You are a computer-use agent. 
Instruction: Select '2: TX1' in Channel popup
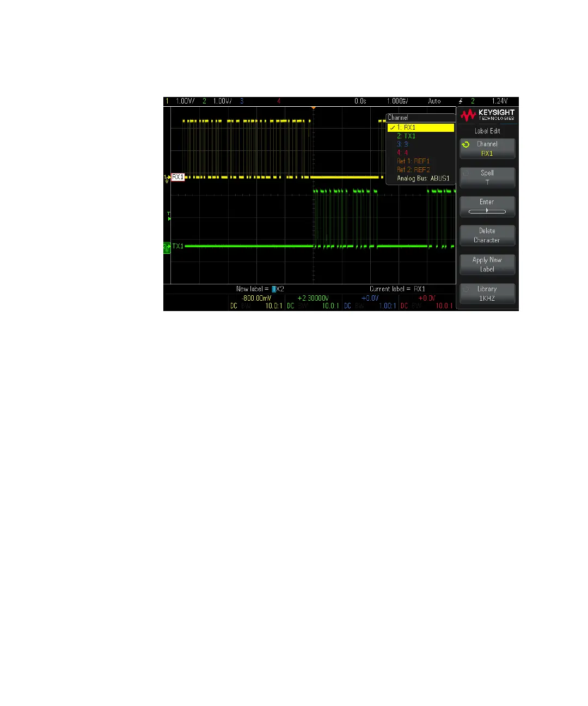pos(406,136)
